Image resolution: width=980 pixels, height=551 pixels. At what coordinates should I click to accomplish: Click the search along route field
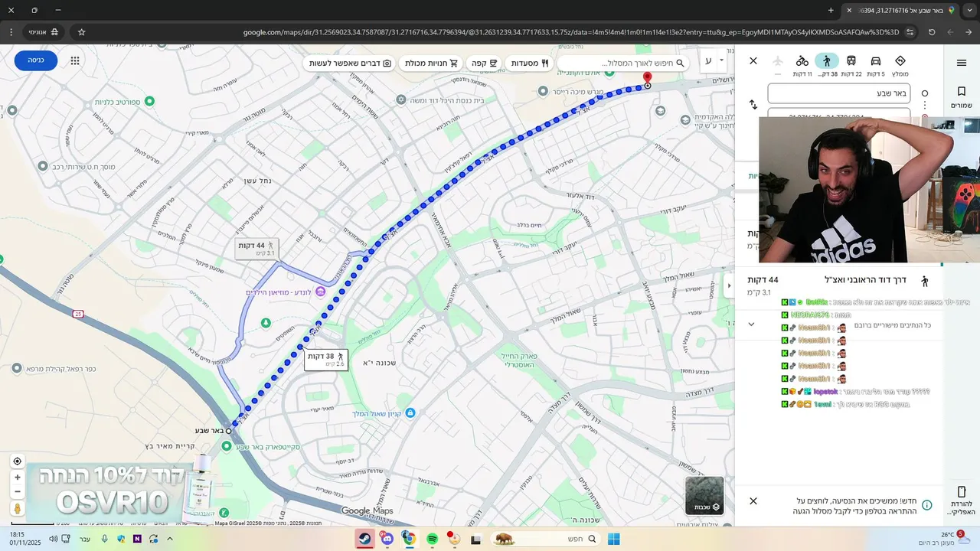tap(622, 63)
